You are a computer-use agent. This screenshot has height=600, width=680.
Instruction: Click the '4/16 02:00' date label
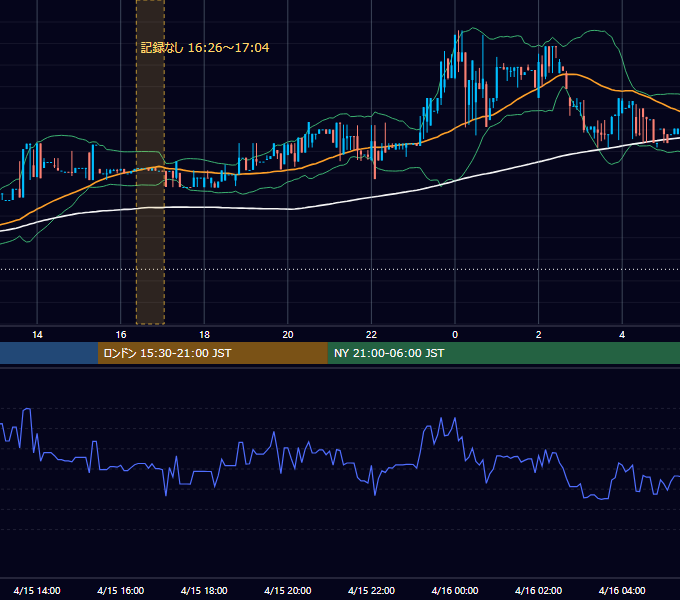tap(538, 590)
